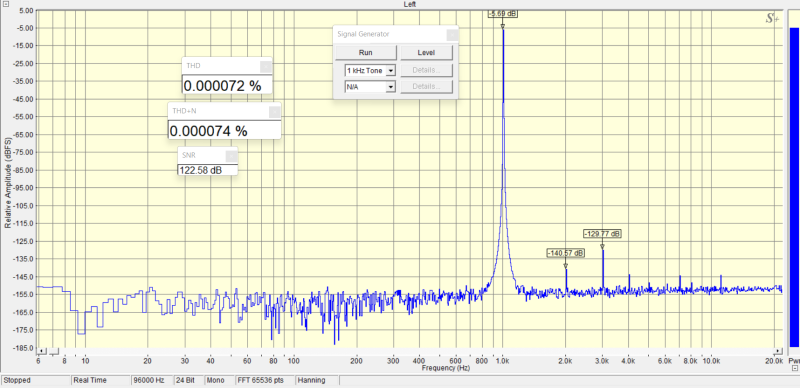
Task: Click the -185.0 amplitude axis tick label
Action: click(24, 348)
